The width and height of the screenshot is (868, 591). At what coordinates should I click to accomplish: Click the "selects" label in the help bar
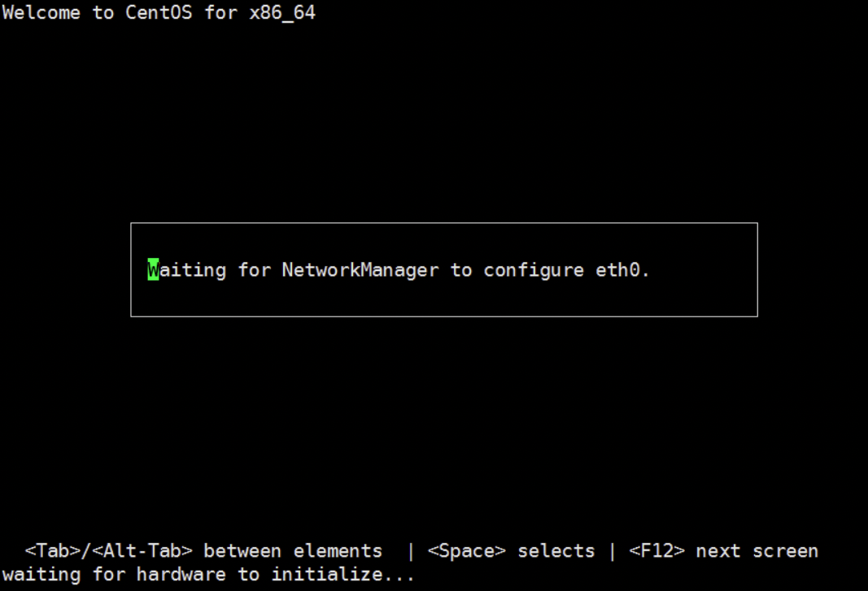click(x=556, y=551)
